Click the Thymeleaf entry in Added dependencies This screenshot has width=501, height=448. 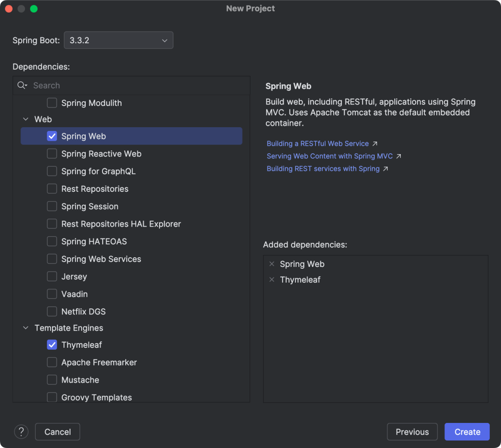pyautogui.click(x=300, y=279)
